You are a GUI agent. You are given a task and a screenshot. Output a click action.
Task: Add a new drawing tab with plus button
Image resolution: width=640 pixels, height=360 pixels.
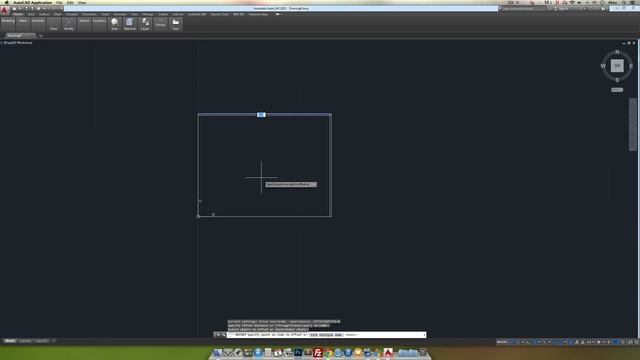tap(40, 36)
